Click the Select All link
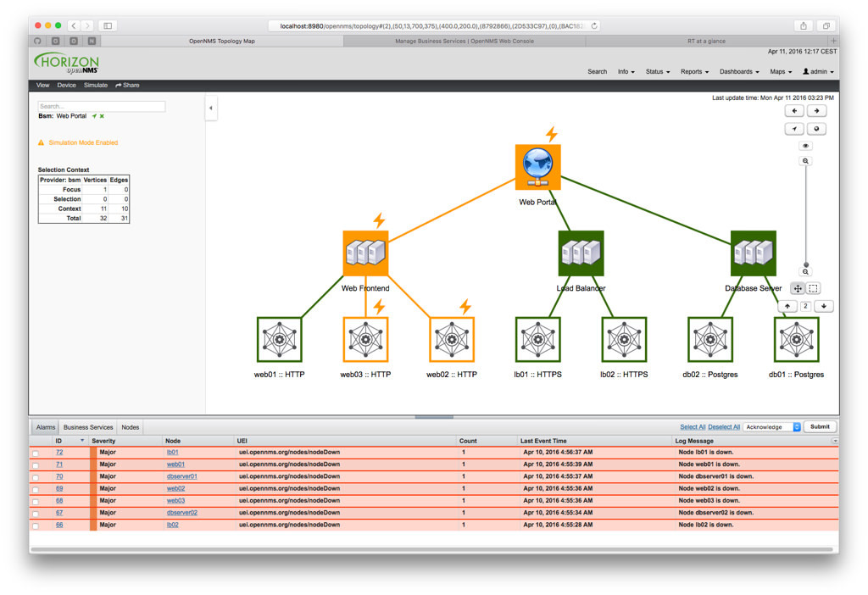The image size is (868, 595). point(693,427)
